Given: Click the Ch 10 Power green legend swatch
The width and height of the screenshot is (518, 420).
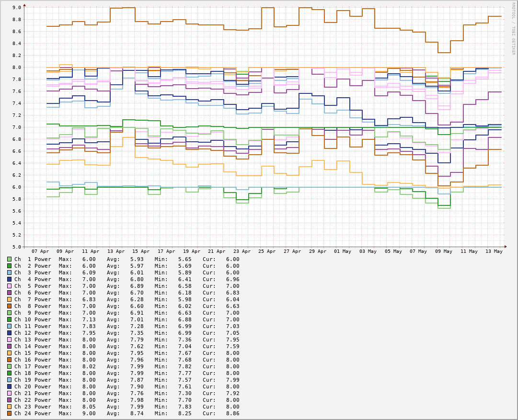Looking at the screenshot, I should tap(9, 319).
